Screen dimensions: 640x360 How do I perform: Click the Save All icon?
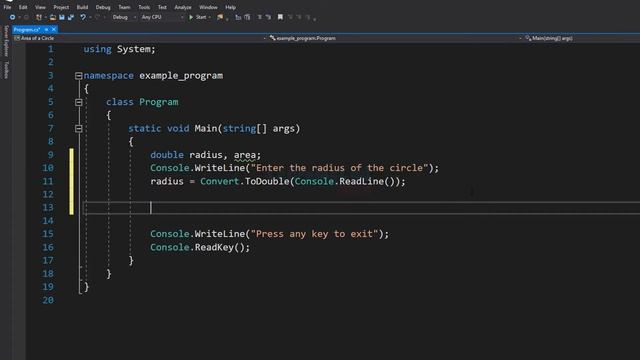pyautogui.click(x=71, y=17)
